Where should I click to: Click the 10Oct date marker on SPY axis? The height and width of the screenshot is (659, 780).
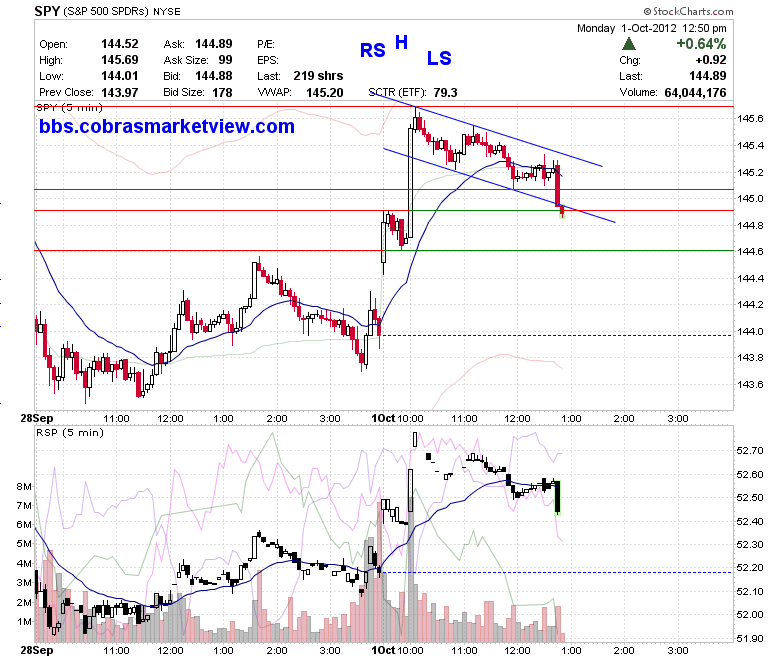[x=383, y=418]
